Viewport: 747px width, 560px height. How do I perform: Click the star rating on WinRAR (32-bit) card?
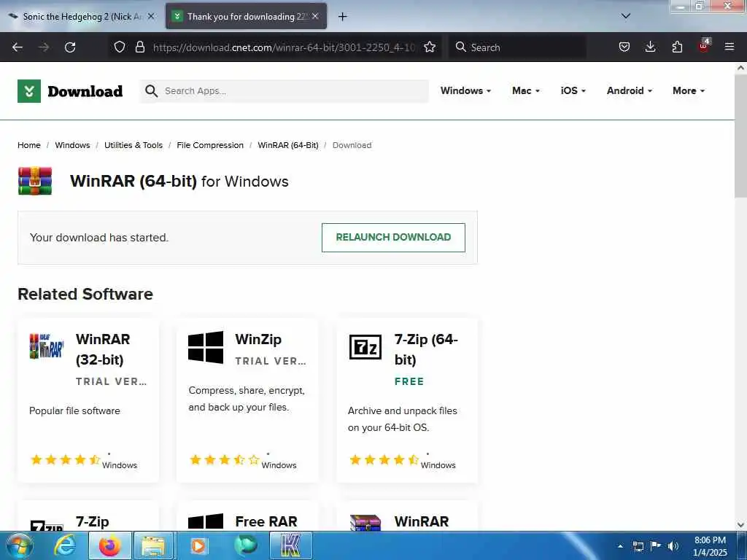point(65,459)
